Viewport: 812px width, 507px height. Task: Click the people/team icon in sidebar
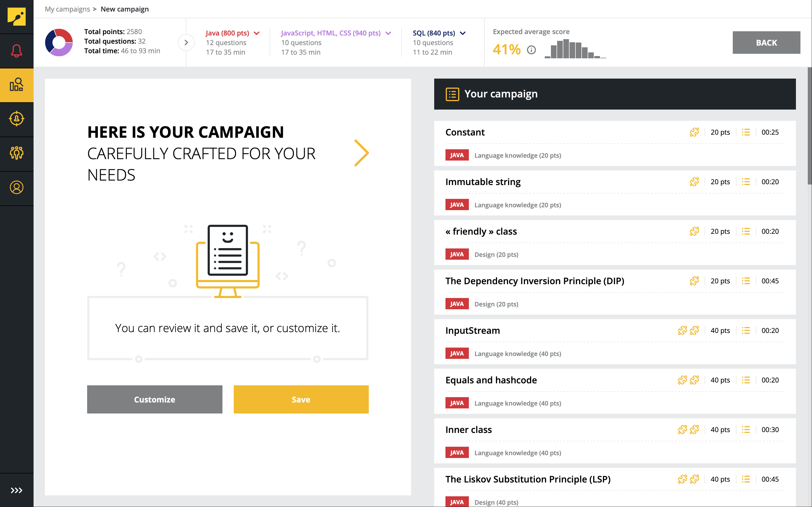click(16, 152)
